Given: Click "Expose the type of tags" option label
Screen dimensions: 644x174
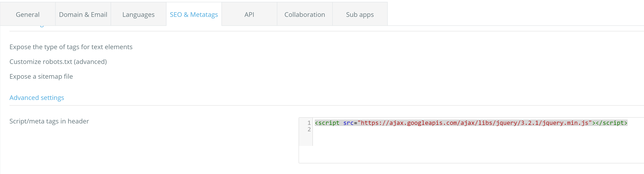Looking at the screenshot, I should click(71, 47).
